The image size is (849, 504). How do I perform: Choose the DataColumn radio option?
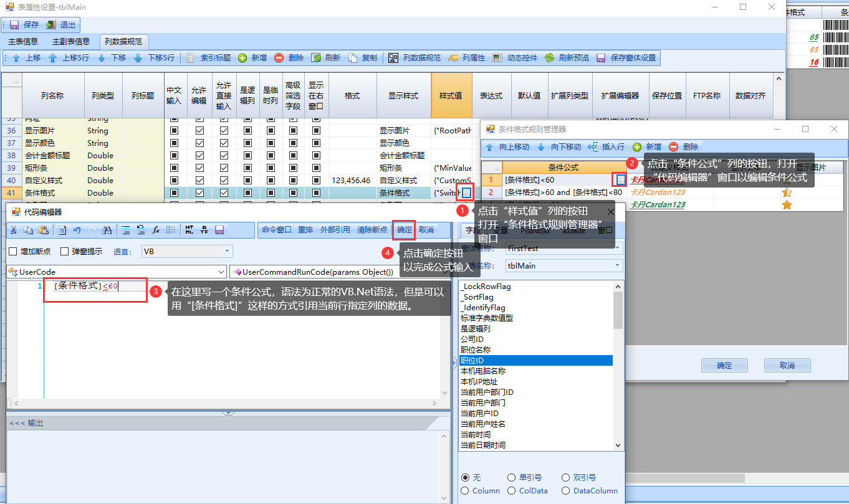pyautogui.click(x=566, y=491)
